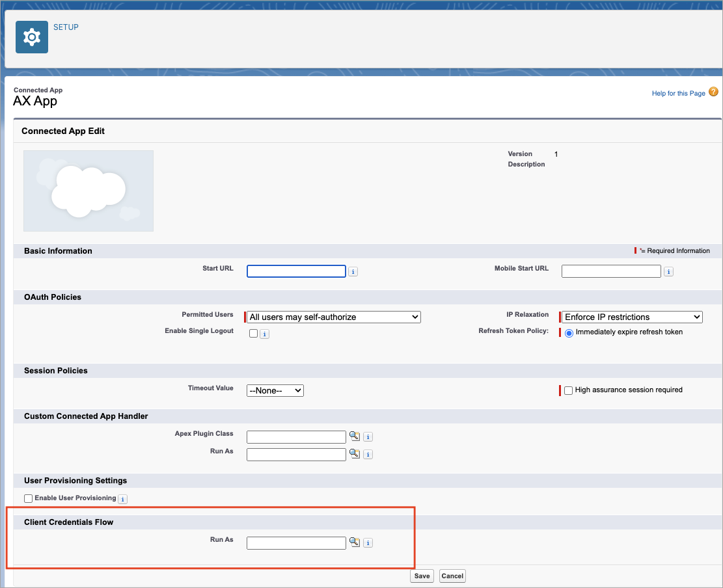
Task: Open Permitted Users dropdown
Action: click(334, 317)
